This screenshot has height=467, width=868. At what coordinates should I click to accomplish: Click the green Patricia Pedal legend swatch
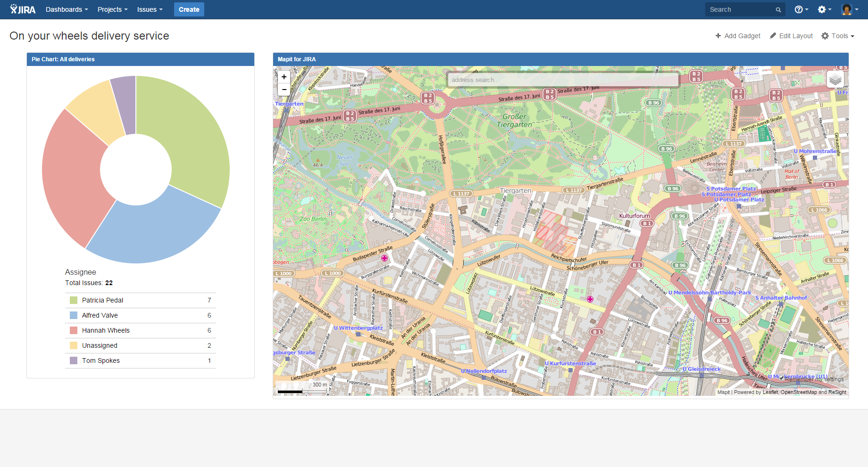pyautogui.click(x=74, y=300)
